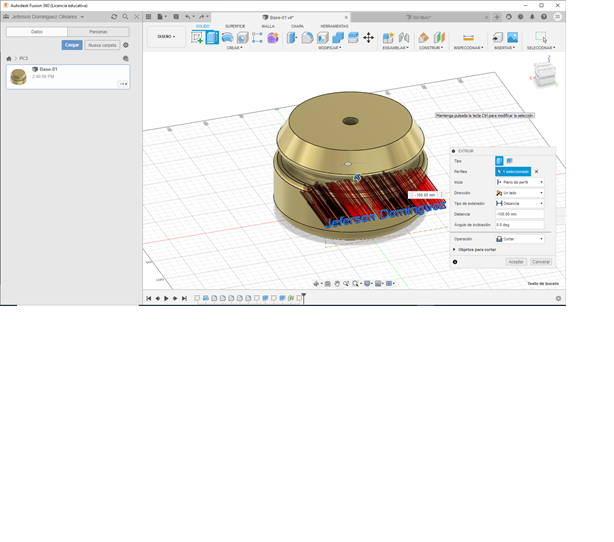Click the Measure ruler icon
The image size is (614, 542).
pos(468,38)
